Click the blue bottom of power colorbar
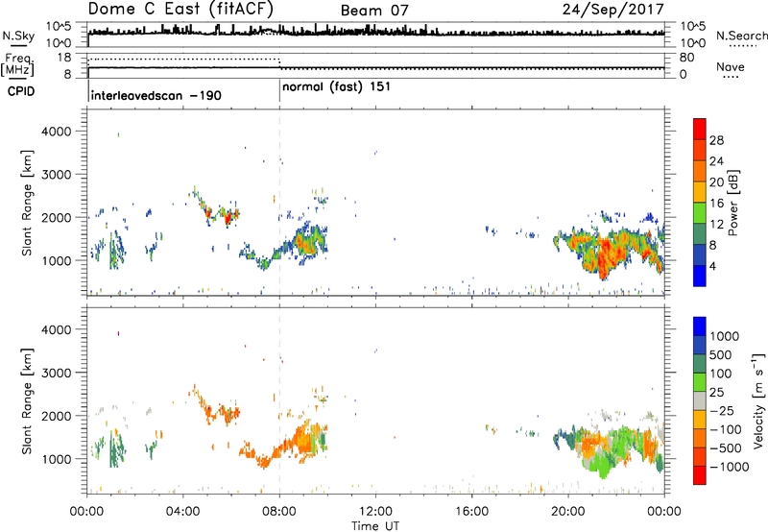The width and height of the screenshot is (768, 532). click(x=700, y=276)
